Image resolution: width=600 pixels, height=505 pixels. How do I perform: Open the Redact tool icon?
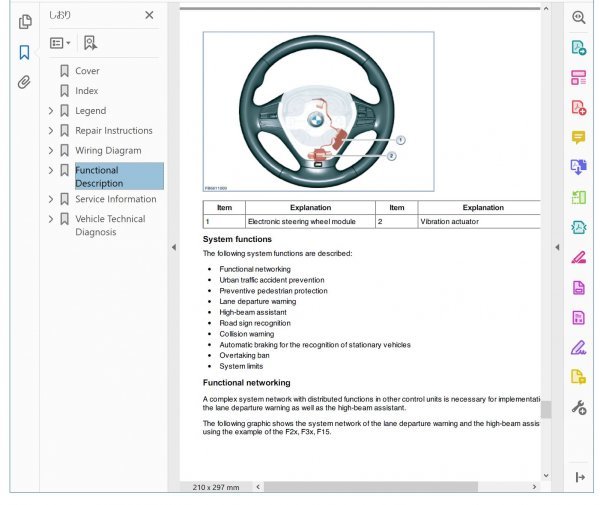coord(579,257)
